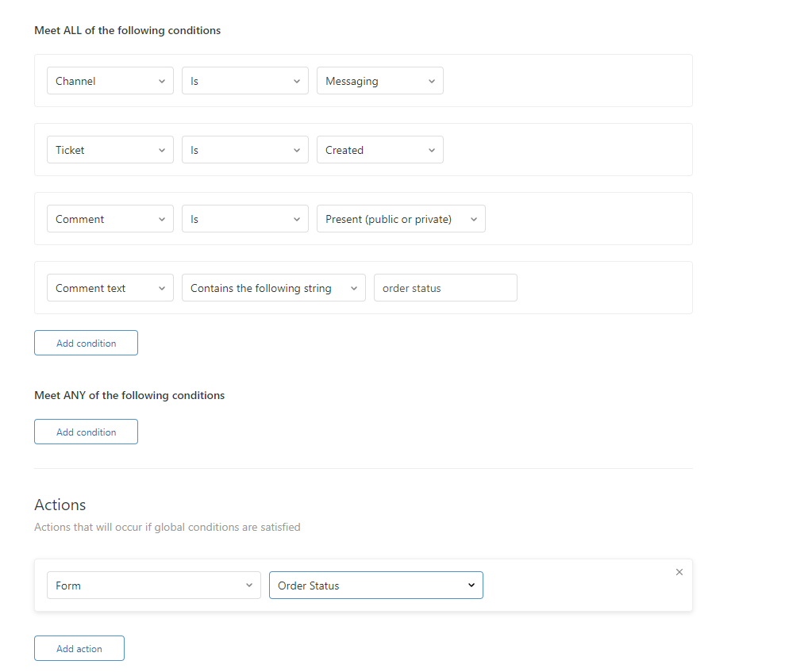The height and width of the screenshot is (672, 812).
Task: Click the Meet ANY of the following conditions label
Action: (129, 395)
